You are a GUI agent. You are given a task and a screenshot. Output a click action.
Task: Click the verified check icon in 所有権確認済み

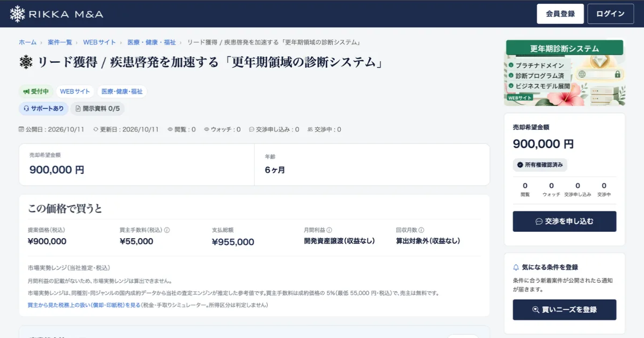coord(520,165)
